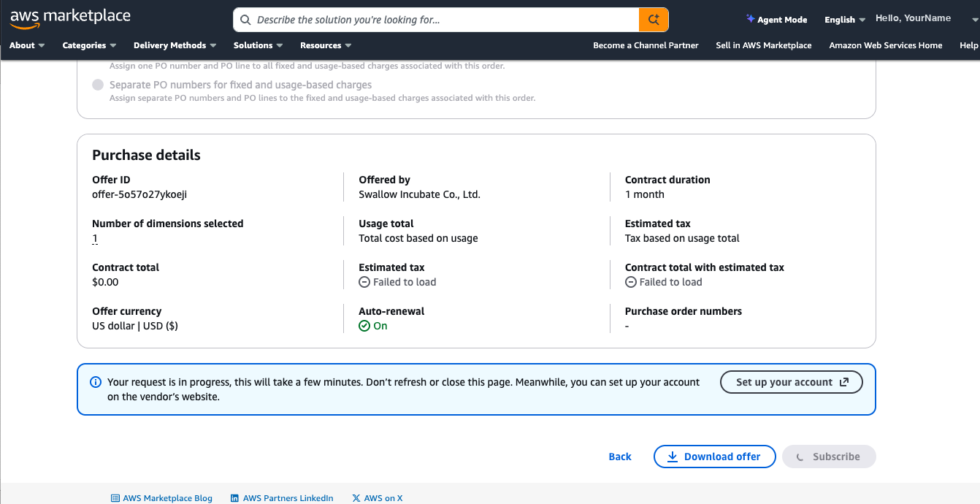Open the About dropdown menu

(x=27, y=45)
